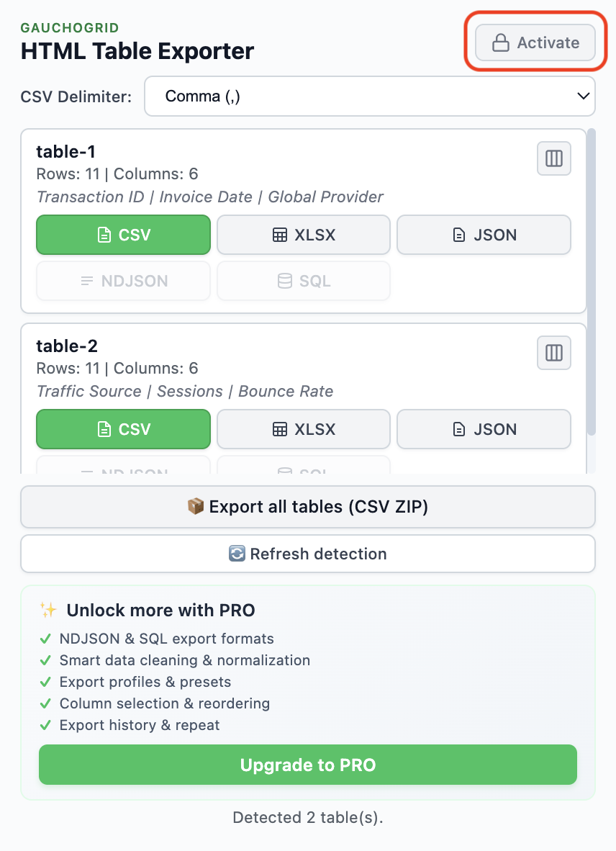Export all tables as CSV ZIP
The height and width of the screenshot is (851, 616).
308,507
